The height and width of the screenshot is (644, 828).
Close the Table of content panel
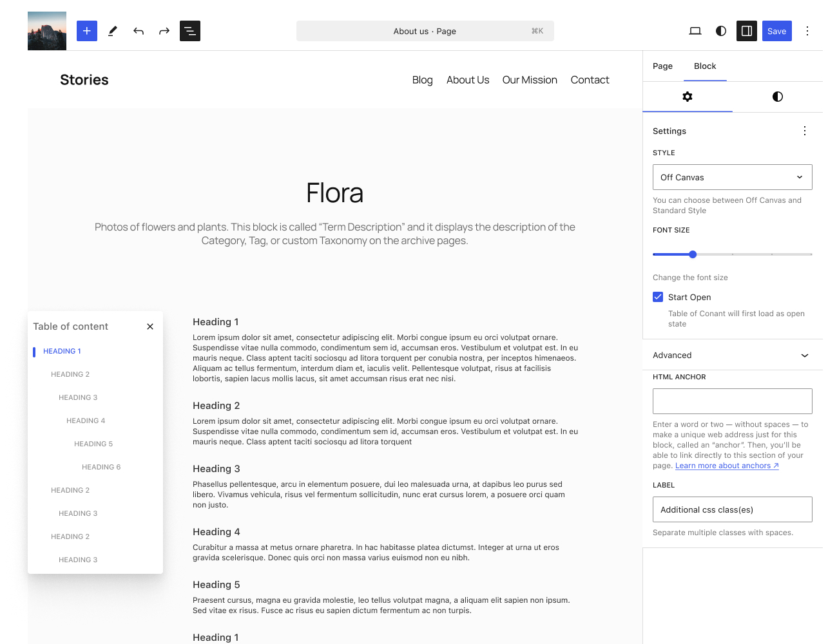[x=150, y=327]
